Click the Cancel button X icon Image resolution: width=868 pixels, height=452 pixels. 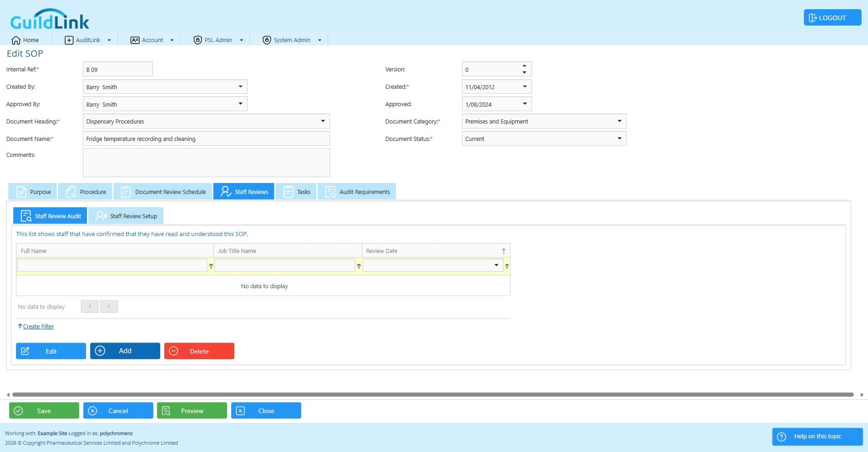tap(92, 411)
